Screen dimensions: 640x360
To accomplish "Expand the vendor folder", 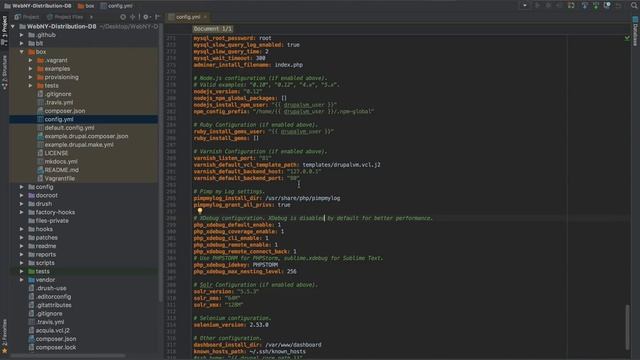I will 22,280.
